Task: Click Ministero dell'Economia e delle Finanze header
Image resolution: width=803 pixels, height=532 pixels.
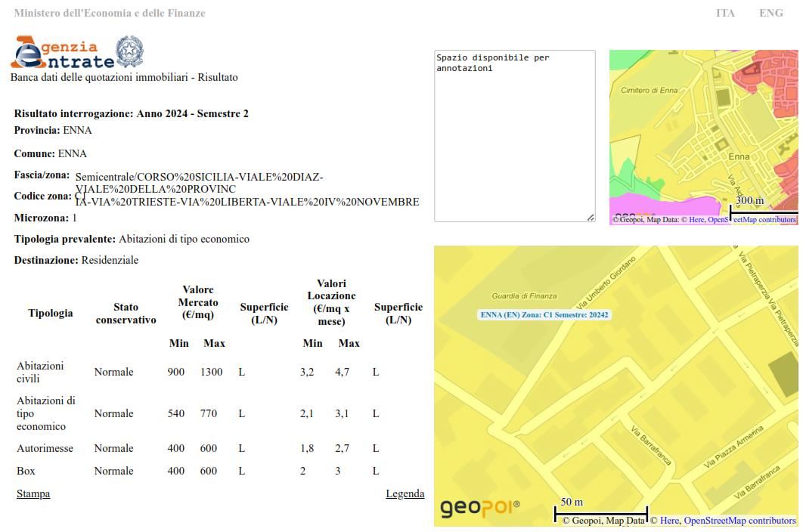Action: (110, 13)
